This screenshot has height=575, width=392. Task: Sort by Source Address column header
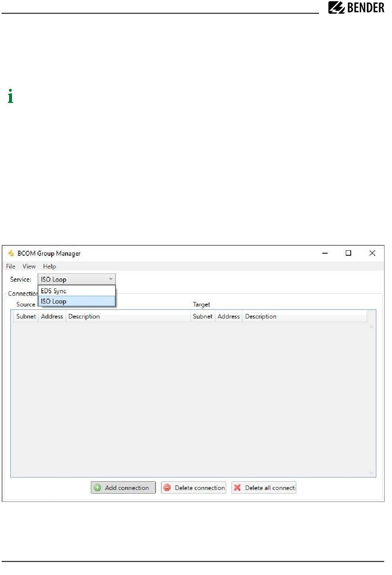(x=52, y=316)
